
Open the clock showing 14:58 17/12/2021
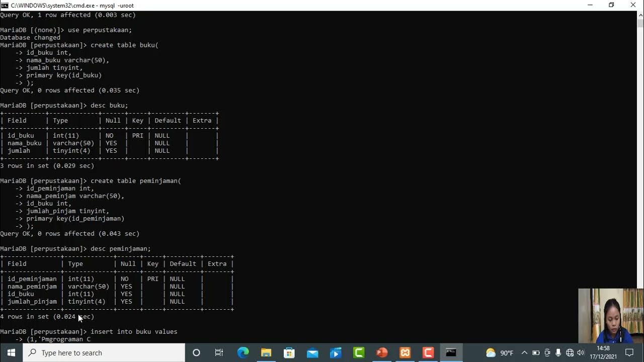click(603, 352)
